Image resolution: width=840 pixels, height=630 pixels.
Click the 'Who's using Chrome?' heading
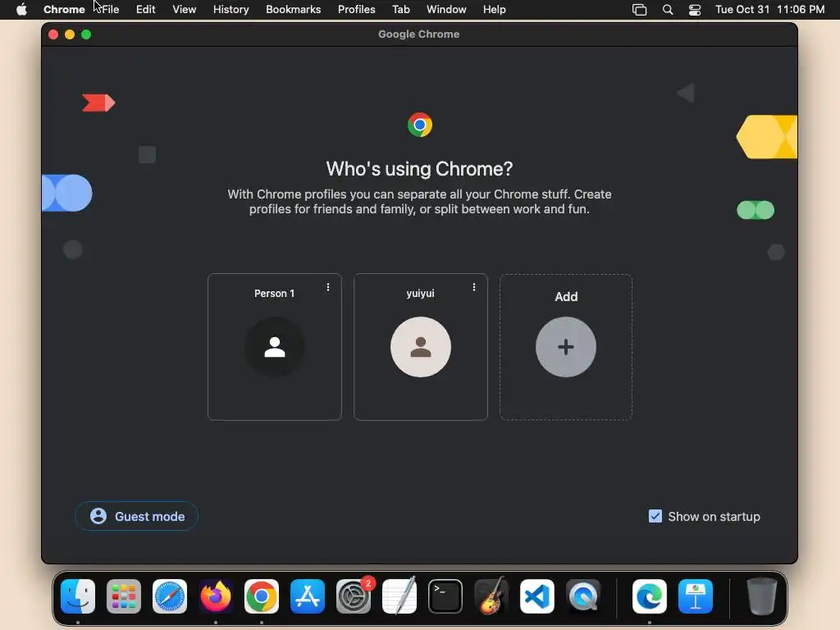(419, 169)
